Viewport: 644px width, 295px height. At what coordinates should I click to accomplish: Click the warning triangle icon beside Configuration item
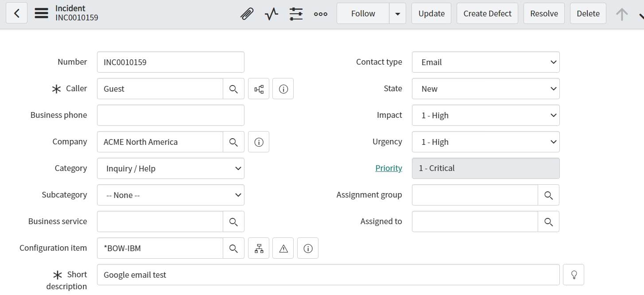[283, 248]
